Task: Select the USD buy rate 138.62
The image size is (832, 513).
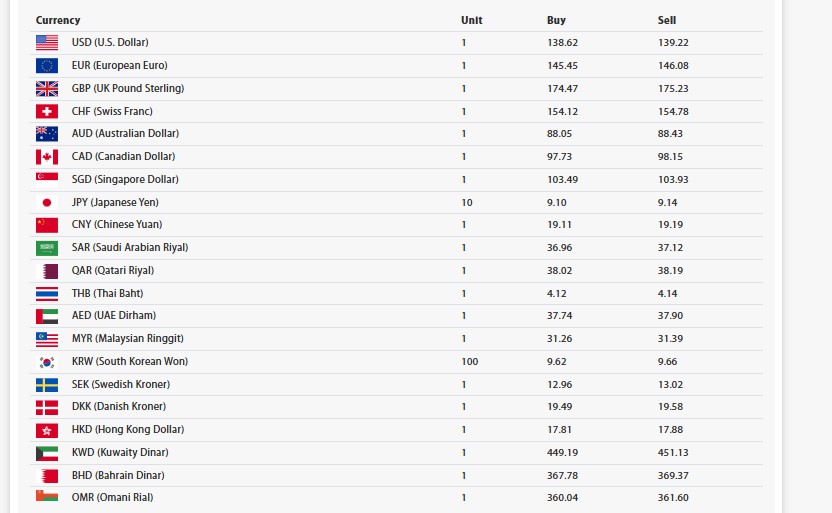Action: coord(562,43)
